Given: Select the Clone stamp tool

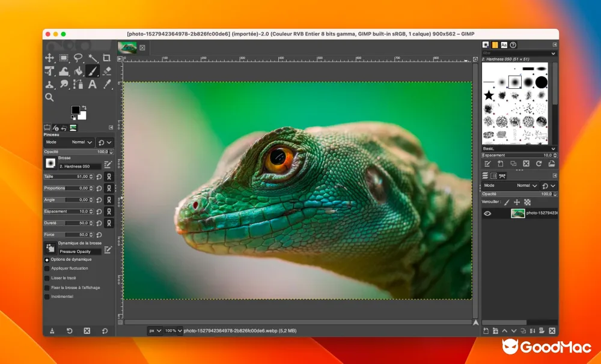Looking at the screenshot, I should tap(49, 84).
